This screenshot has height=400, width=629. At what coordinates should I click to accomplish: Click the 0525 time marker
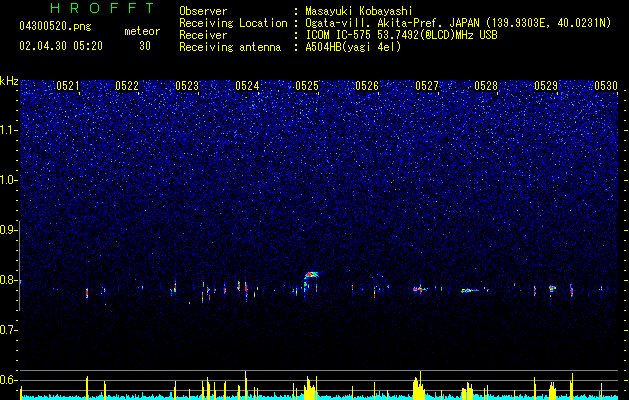pyautogui.click(x=307, y=86)
